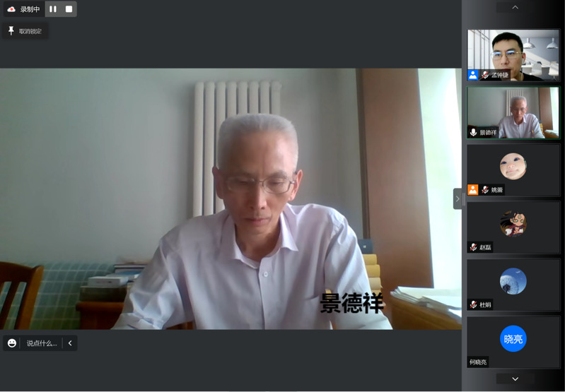Image resolution: width=565 pixels, height=392 pixels.
Task: Click the 说点什么 chat input field
Action: 42,343
